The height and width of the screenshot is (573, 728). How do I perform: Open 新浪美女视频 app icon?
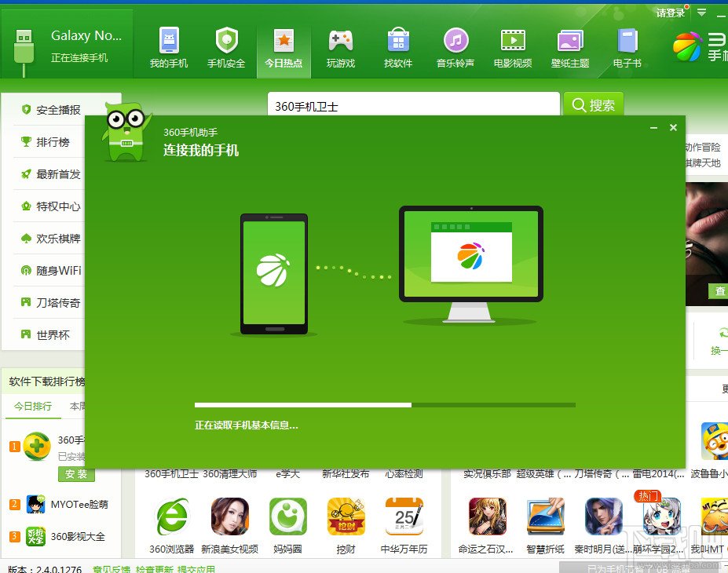click(x=230, y=516)
